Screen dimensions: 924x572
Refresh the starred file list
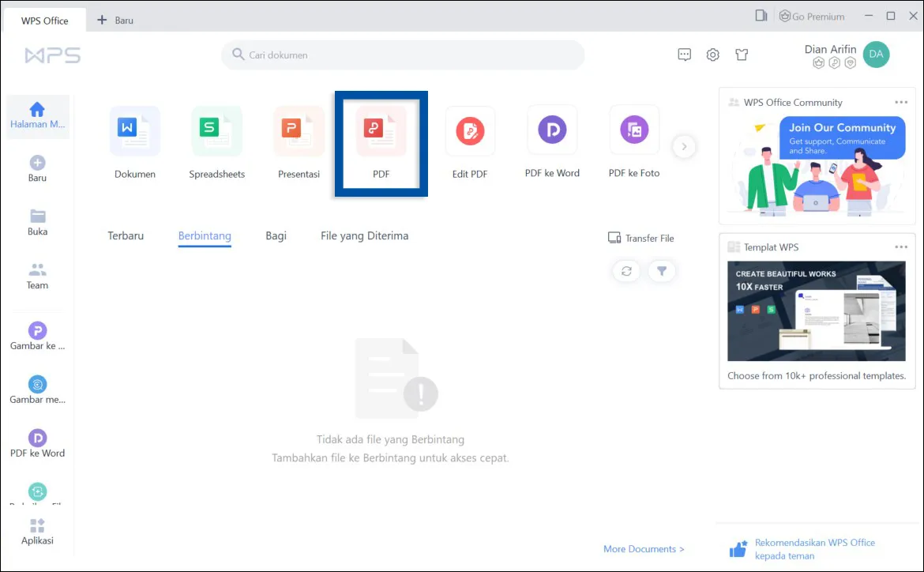pyautogui.click(x=626, y=271)
